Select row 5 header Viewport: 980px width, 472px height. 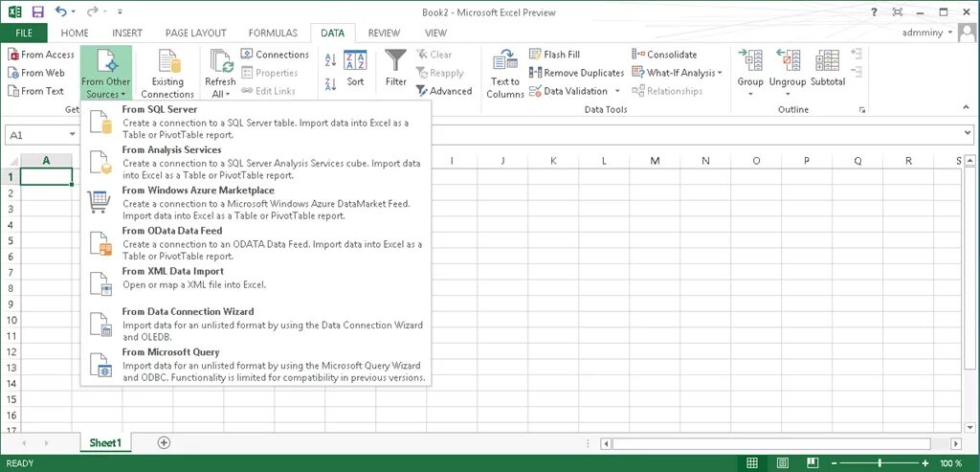[10, 240]
